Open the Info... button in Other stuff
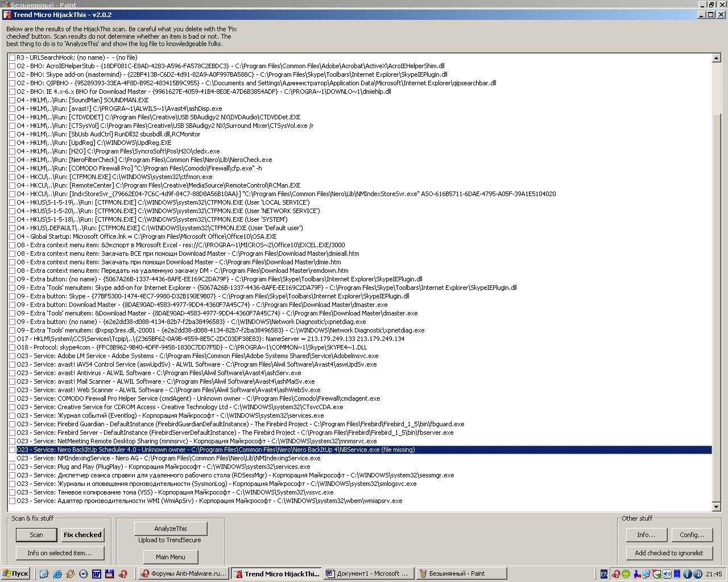Screen dimensions: 728x582 (646, 535)
